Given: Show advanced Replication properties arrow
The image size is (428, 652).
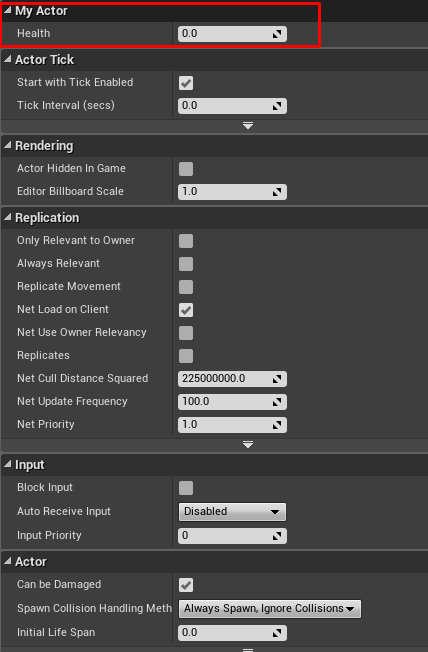Looking at the screenshot, I should tap(248, 445).
